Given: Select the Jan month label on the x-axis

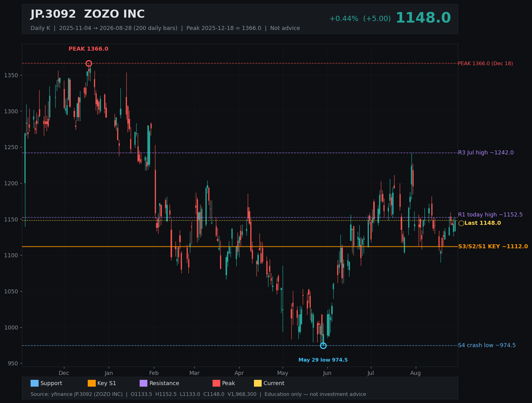Looking at the screenshot, I should [109, 373].
